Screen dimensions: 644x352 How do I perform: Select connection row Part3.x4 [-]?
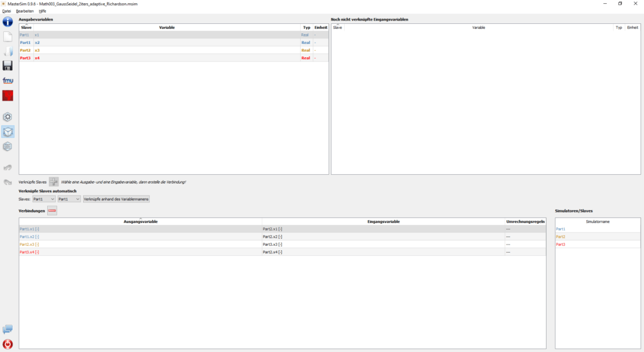coord(282,252)
